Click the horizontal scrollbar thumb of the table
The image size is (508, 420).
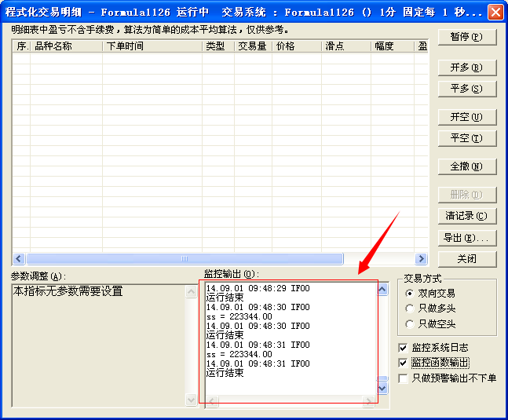[x=185, y=259]
